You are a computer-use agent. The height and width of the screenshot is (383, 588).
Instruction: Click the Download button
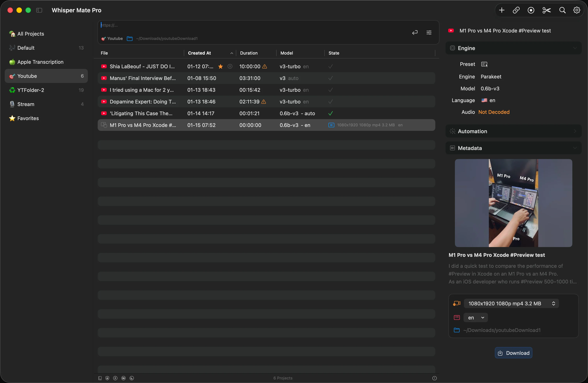tap(513, 353)
